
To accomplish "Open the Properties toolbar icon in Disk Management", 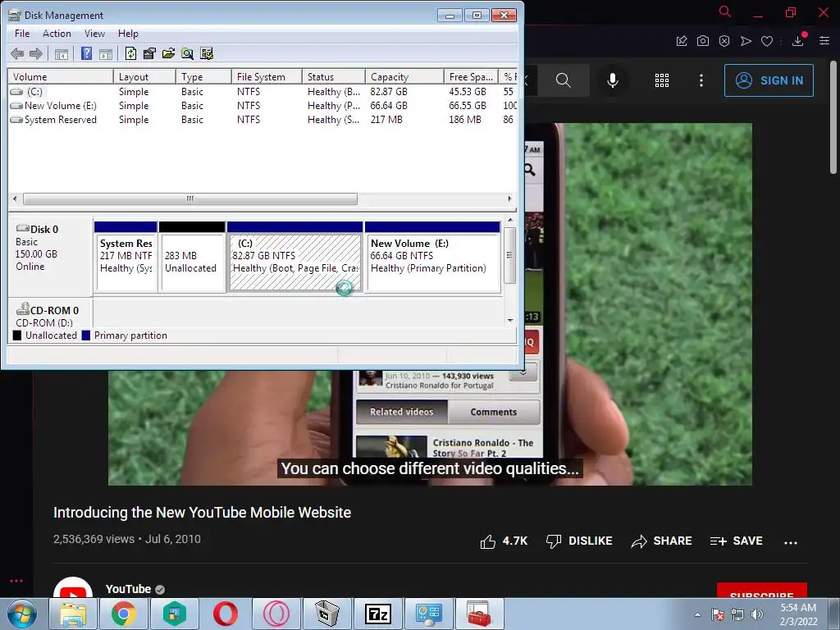I will [x=149, y=53].
